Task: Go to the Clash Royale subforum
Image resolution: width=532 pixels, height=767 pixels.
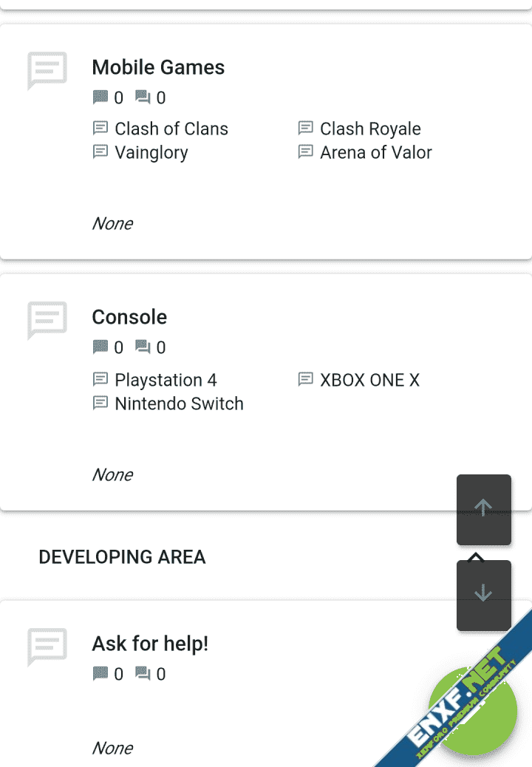Action: 370,129
